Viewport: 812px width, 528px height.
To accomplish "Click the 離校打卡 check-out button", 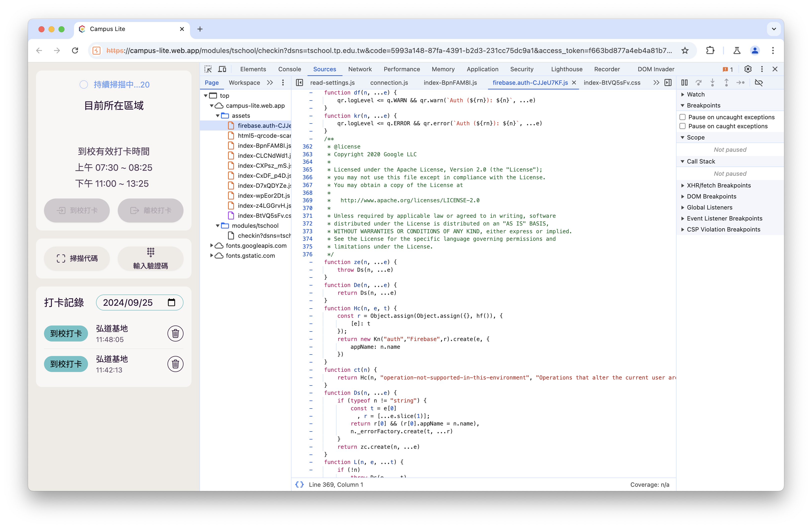I will tap(150, 210).
